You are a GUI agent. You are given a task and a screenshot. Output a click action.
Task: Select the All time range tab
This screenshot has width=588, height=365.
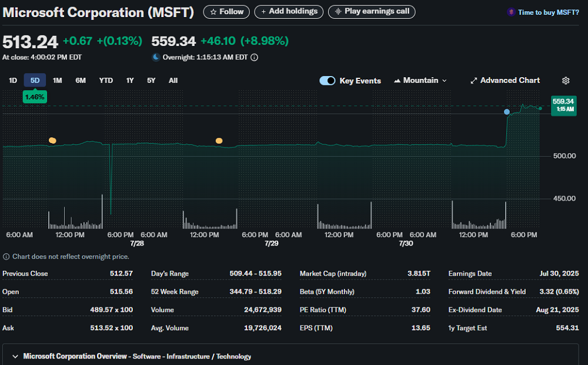(x=173, y=81)
